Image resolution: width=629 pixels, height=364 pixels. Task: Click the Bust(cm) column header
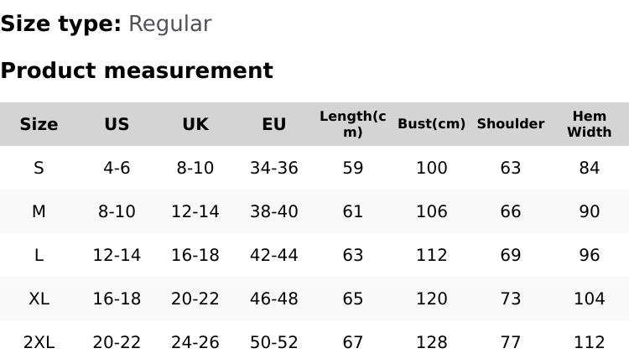[432, 124]
